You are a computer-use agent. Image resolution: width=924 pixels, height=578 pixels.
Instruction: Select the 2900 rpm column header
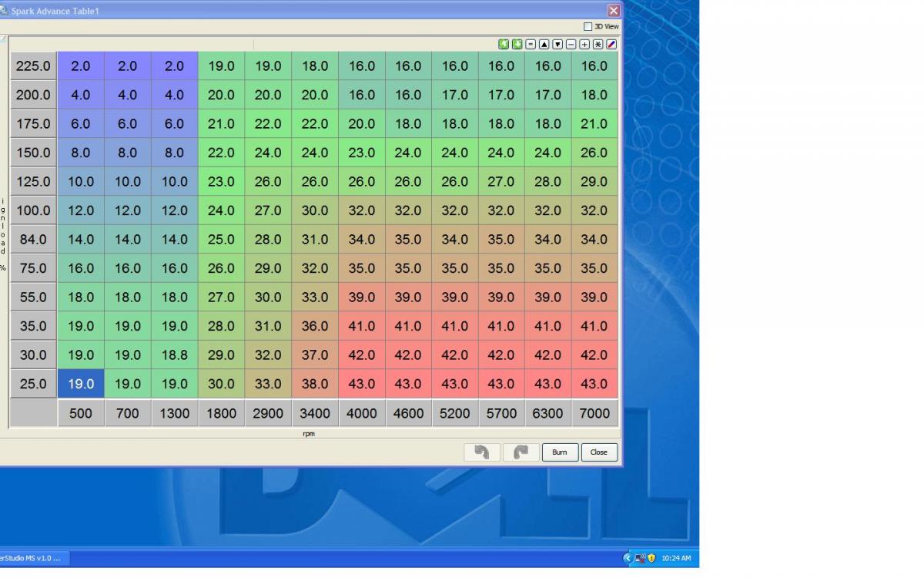268,413
